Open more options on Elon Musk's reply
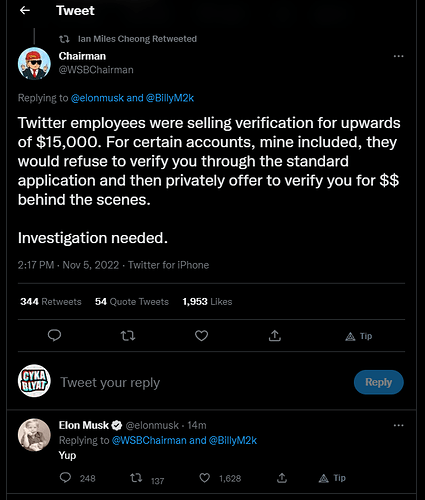Screen dimensions: 425x500 [398, 425]
